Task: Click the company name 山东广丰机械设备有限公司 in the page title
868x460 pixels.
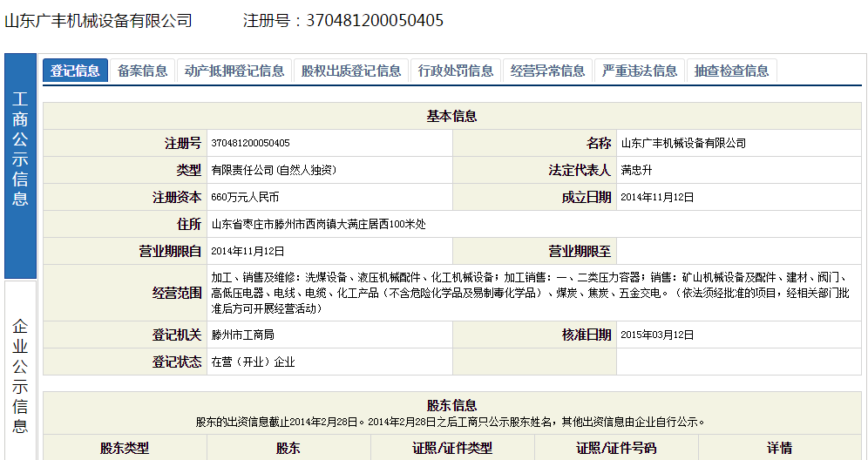Action: [x=98, y=20]
